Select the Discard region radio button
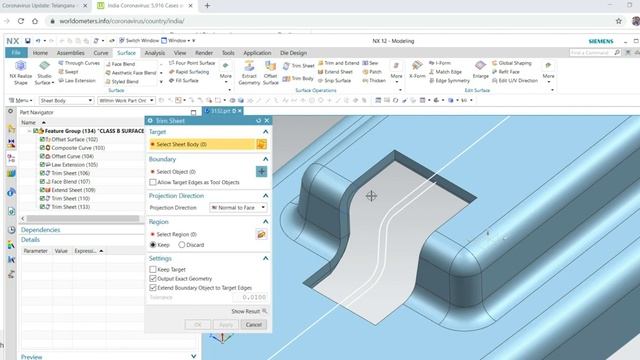Viewport: 640px width, 360px height. [182, 245]
